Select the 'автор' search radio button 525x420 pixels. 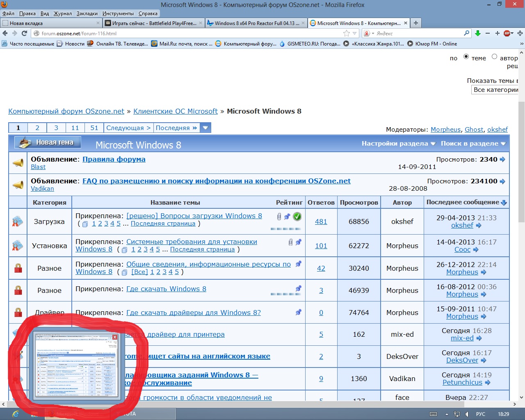(x=494, y=57)
